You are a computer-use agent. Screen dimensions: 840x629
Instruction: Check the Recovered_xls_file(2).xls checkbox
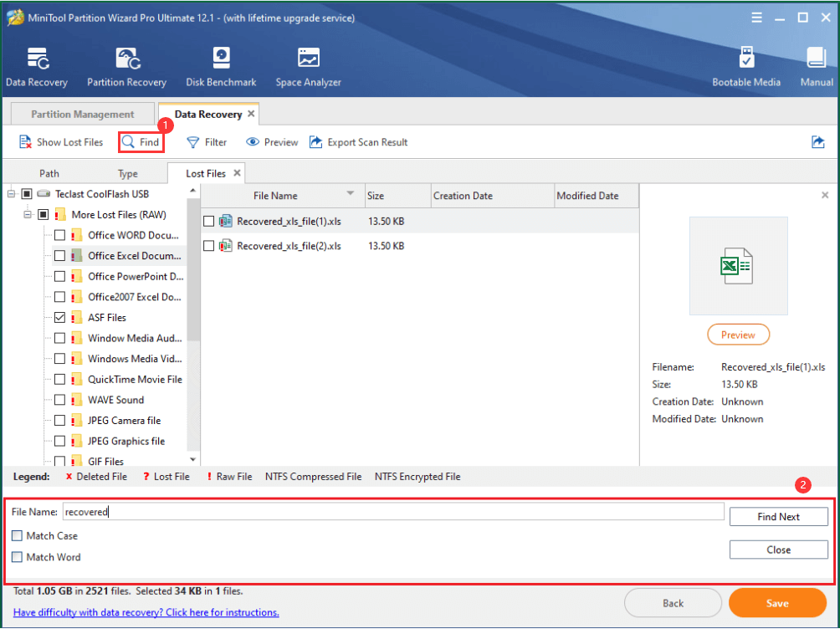click(209, 246)
